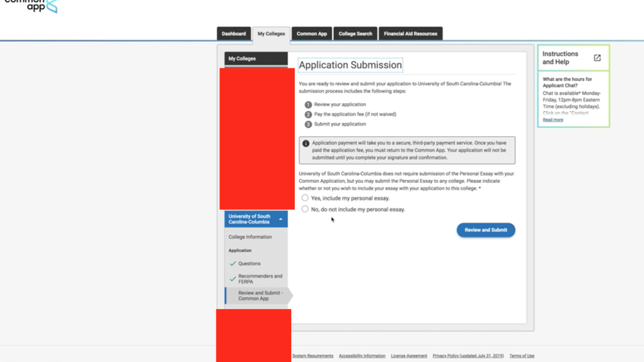
Task: Open the Privacy Policy footer link
Action: tap(468, 356)
